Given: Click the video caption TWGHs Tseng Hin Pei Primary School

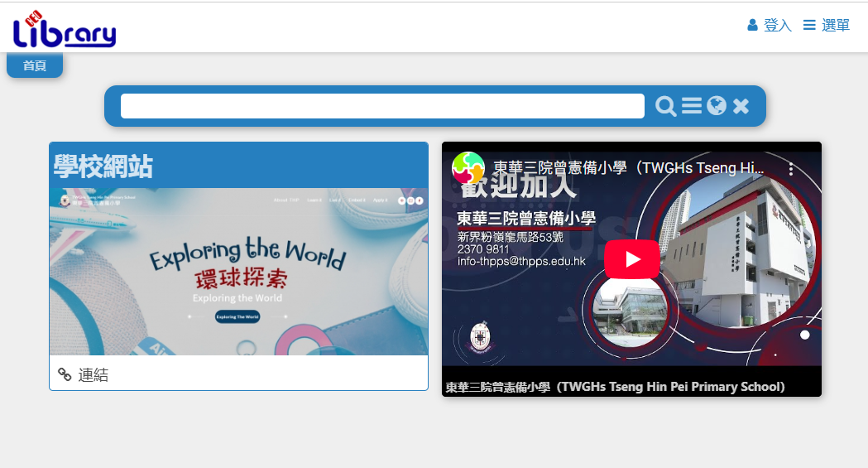Looking at the screenshot, I should coord(616,387).
